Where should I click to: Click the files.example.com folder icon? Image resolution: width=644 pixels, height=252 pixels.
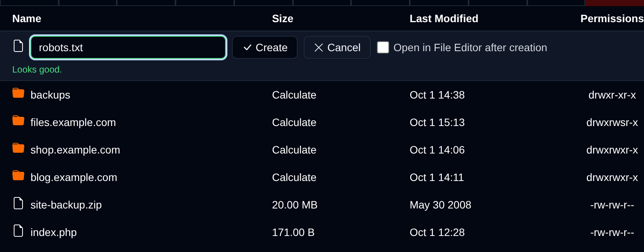[x=18, y=121]
